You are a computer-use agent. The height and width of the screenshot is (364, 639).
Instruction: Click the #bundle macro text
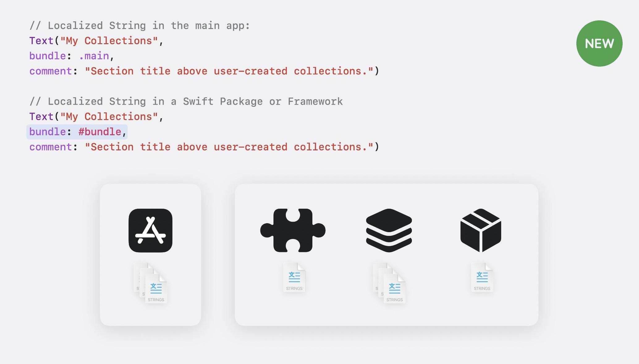coord(100,132)
